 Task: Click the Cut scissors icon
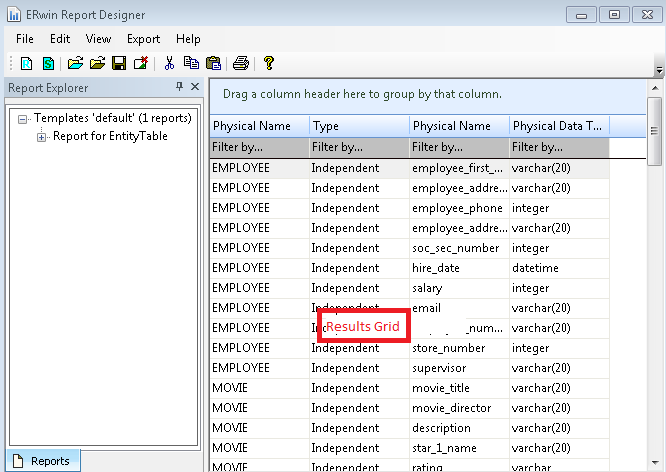[170, 63]
